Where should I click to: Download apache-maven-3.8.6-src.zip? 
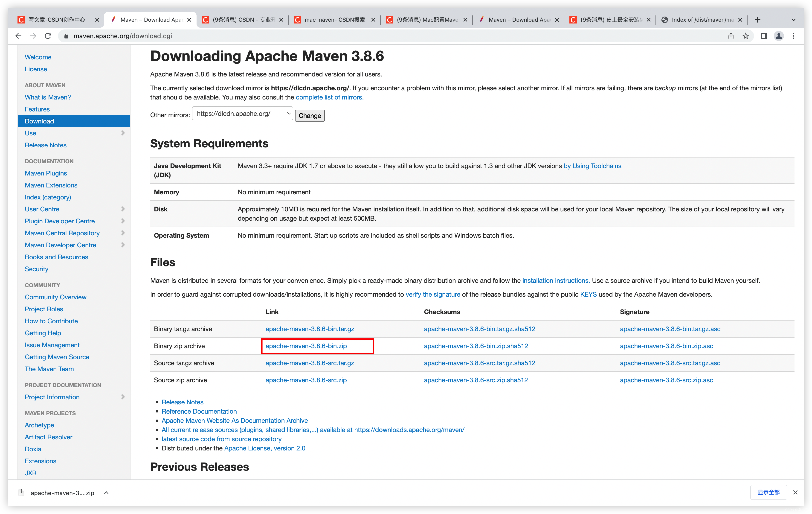[x=306, y=380]
